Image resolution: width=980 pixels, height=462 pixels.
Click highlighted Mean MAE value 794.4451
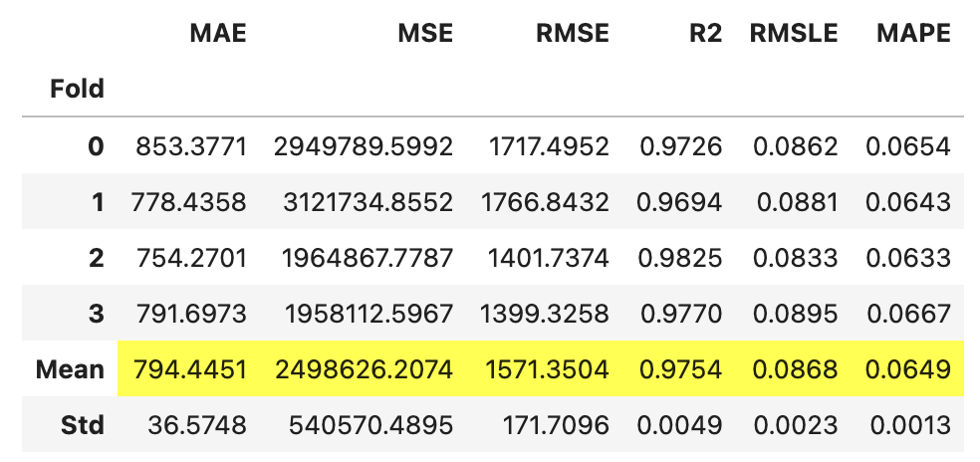(190, 368)
